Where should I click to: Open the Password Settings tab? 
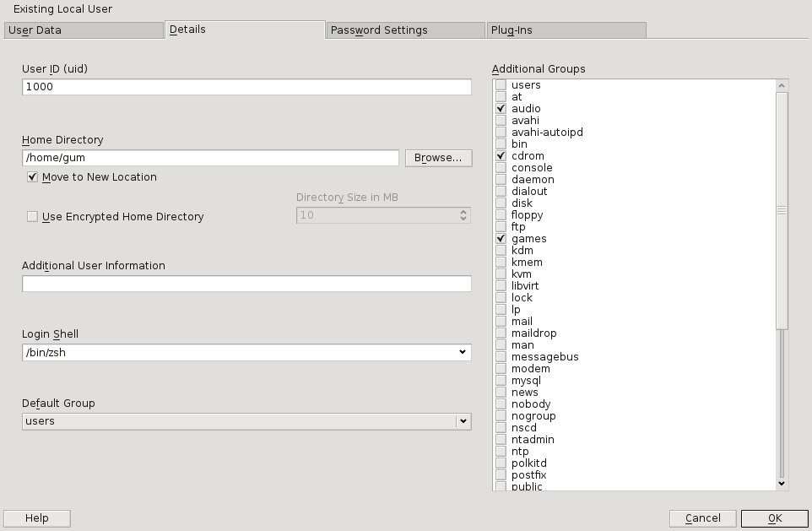[405, 30]
